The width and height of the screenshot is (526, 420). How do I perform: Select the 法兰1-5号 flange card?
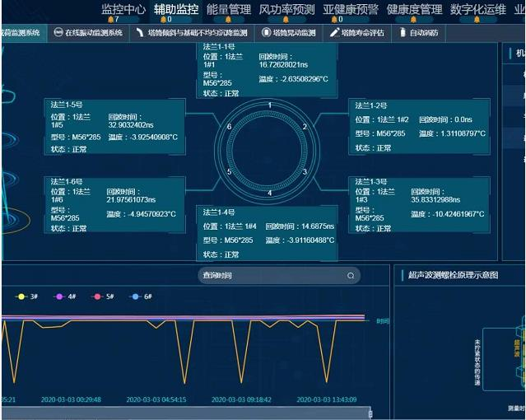pos(114,127)
